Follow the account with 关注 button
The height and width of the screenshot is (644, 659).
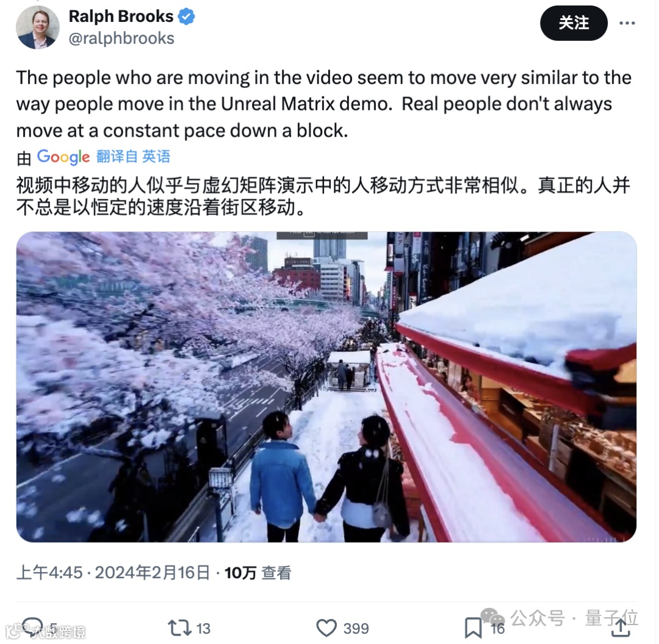click(573, 23)
